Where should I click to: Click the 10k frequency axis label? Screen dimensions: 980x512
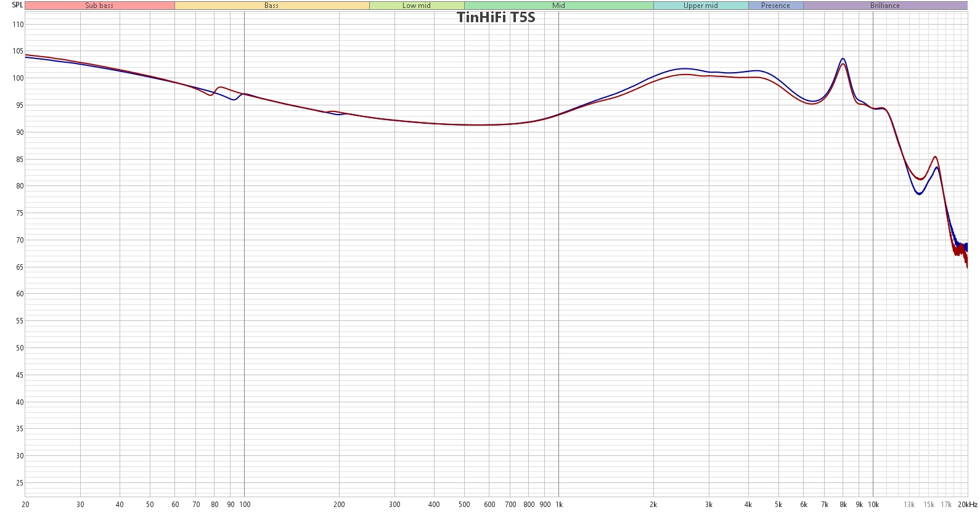click(873, 505)
